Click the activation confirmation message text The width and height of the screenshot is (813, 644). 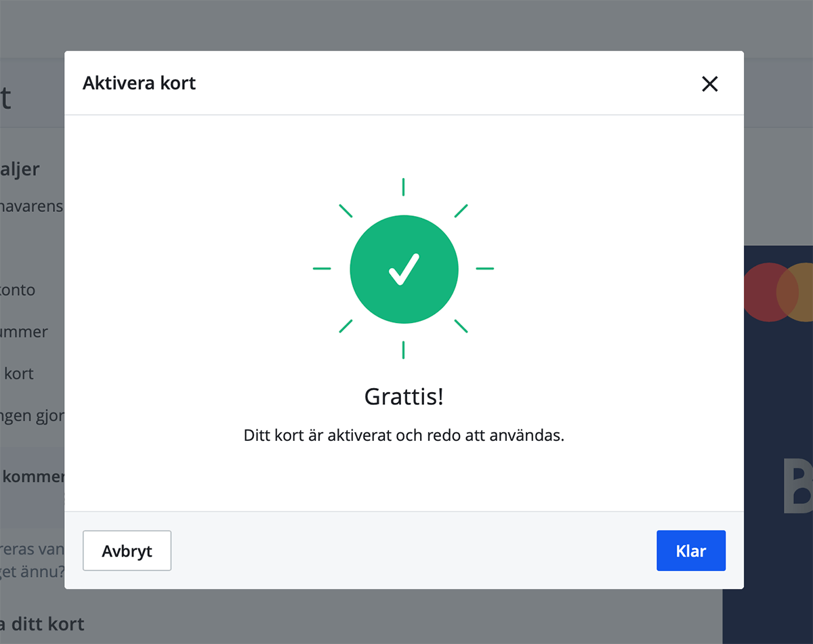[x=404, y=435]
